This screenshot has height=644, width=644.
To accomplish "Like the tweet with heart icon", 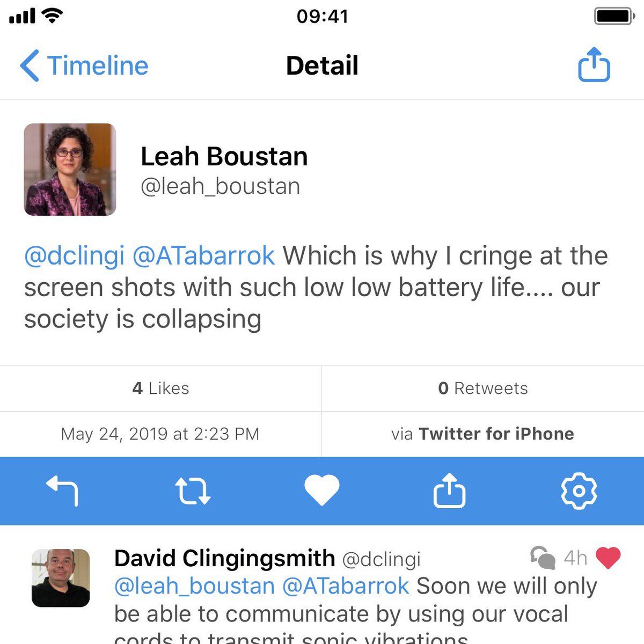I will pyautogui.click(x=321, y=490).
